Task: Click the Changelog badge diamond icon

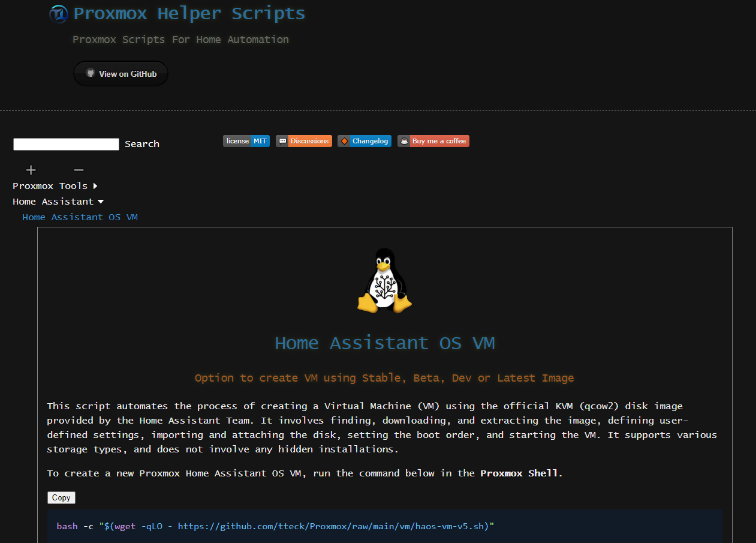Action: (344, 141)
